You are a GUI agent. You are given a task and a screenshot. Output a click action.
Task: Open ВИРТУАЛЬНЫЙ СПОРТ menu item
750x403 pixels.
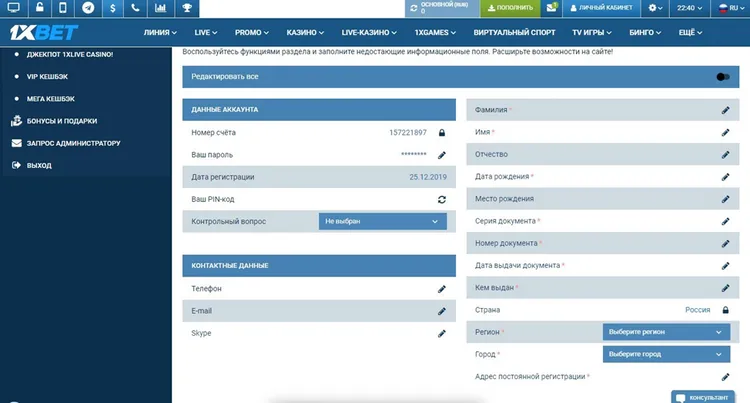coord(514,33)
